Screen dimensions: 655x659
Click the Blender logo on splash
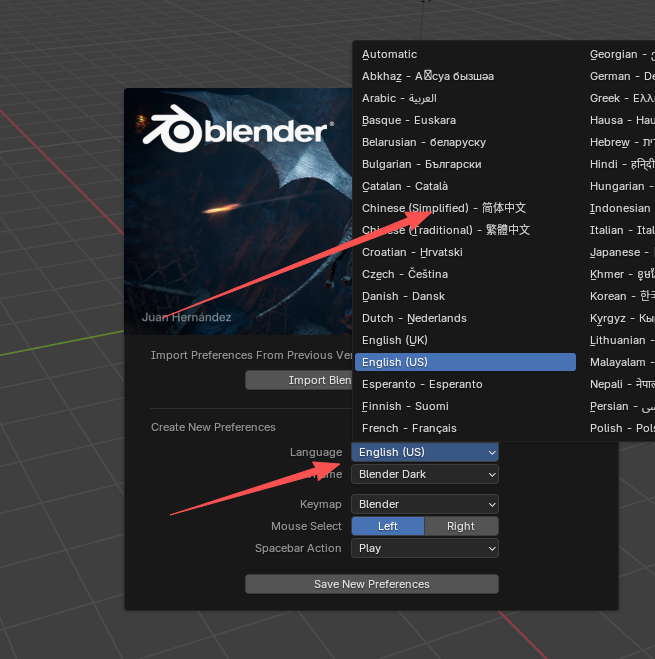(238, 129)
